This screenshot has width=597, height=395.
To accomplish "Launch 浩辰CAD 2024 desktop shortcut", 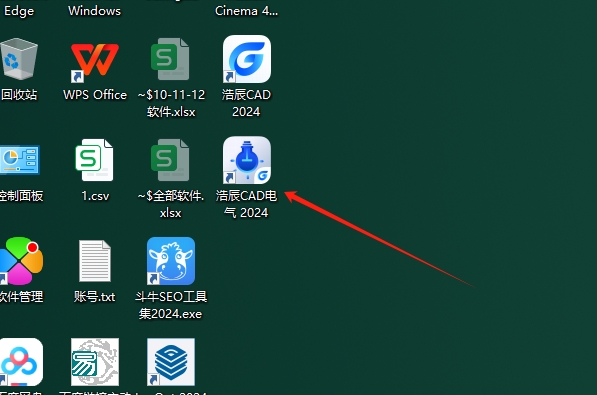I will pos(247,59).
